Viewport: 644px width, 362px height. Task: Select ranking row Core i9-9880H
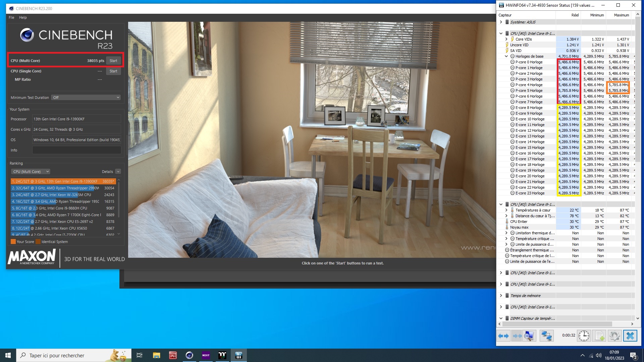63,208
